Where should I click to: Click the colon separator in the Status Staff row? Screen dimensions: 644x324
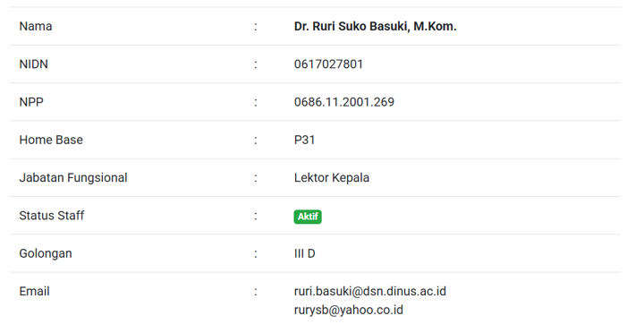[x=256, y=216]
